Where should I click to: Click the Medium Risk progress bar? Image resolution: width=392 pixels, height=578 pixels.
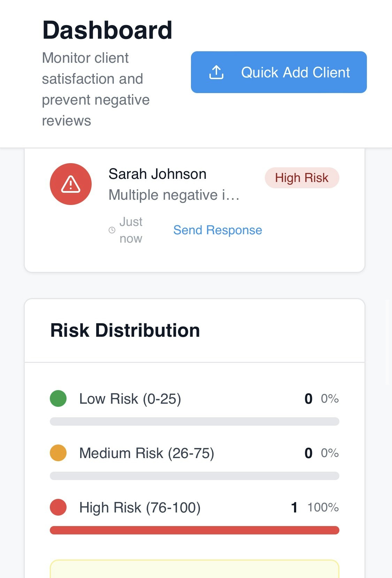(194, 476)
